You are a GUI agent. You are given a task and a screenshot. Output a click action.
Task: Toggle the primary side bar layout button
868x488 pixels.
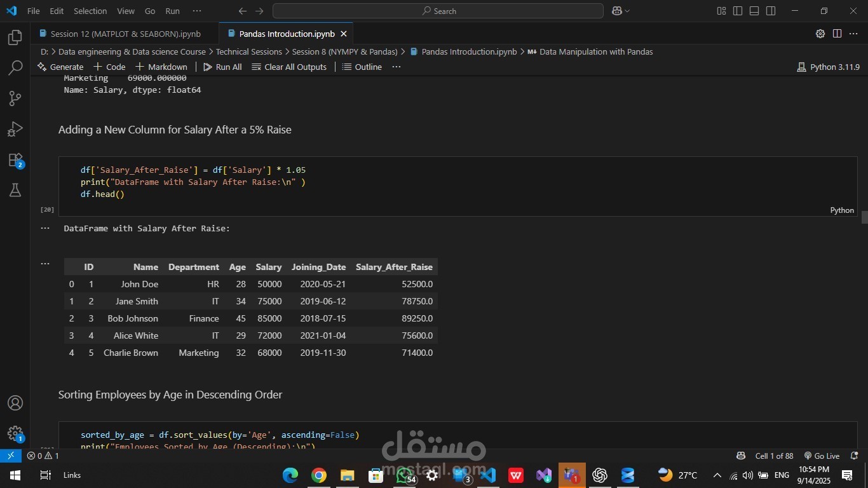(x=738, y=11)
